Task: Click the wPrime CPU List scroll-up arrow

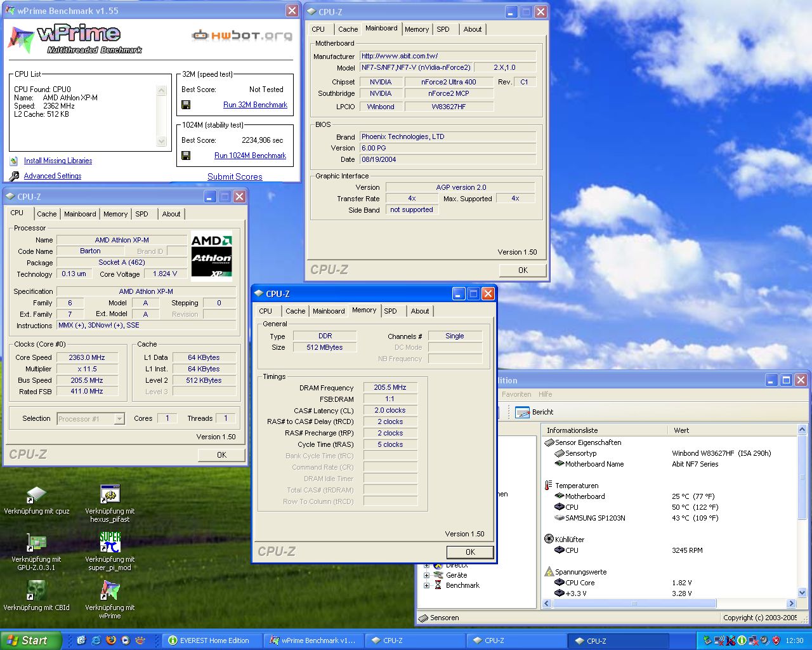Action: (161, 90)
